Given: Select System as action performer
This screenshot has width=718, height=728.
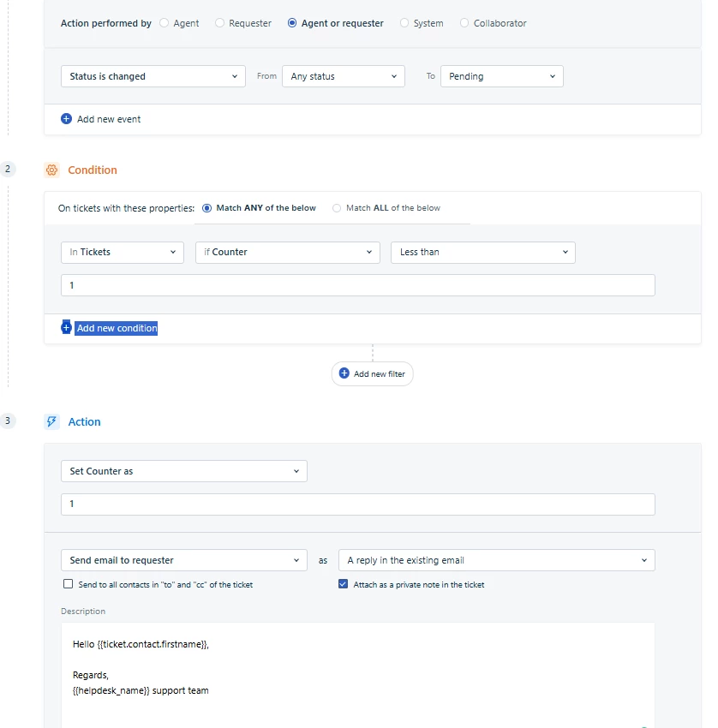Looking at the screenshot, I should click(x=404, y=23).
